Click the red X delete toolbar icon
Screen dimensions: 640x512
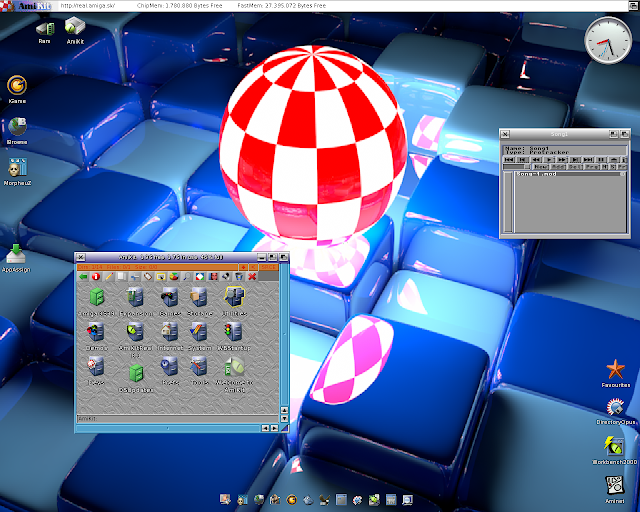252,277
